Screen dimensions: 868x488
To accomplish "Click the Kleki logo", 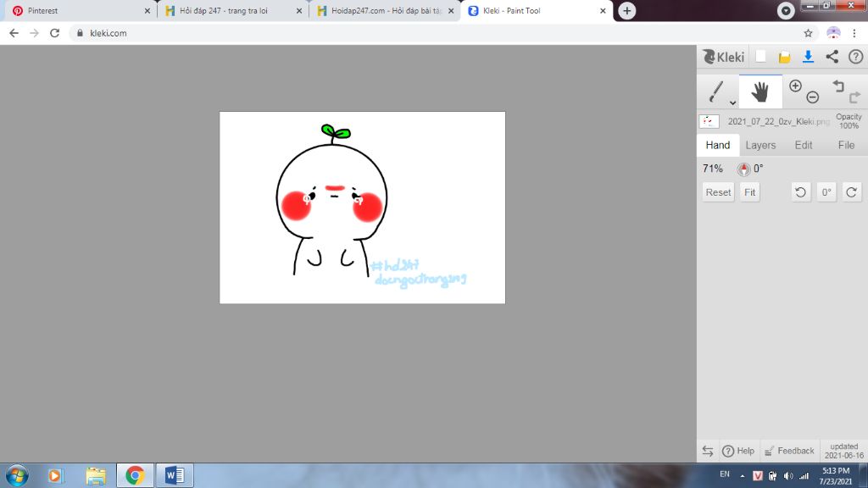I will 724,57.
